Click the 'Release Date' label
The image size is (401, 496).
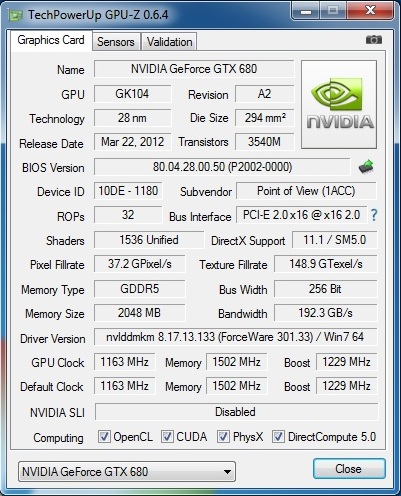(51, 144)
